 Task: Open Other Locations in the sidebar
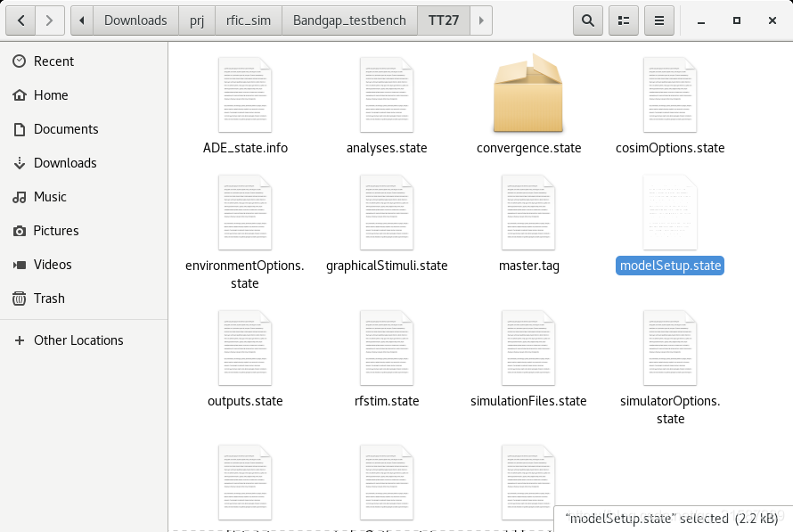coord(84,340)
